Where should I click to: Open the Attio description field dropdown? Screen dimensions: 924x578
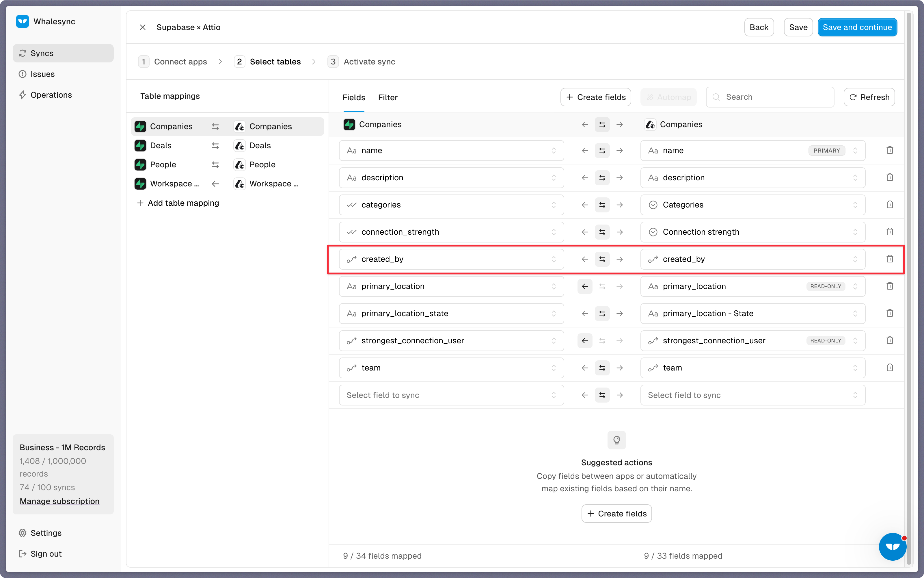click(x=752, y=178)
